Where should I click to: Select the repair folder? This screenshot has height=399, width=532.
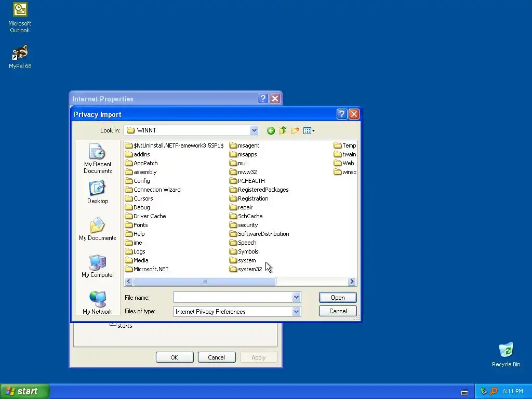click(241, 207)
